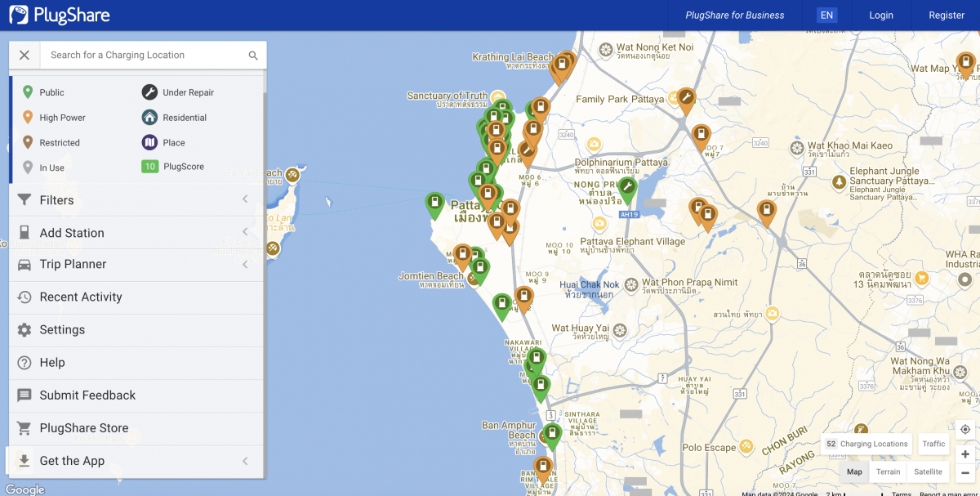Screen dimensions: 980x496
Task: Zoom in with the plus button
Action: [x=965, y=454]
